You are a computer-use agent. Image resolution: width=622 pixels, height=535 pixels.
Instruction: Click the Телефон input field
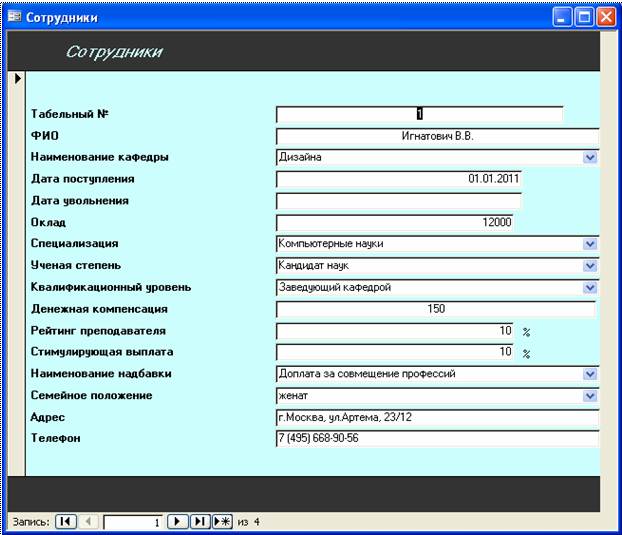tap(437, 439)
